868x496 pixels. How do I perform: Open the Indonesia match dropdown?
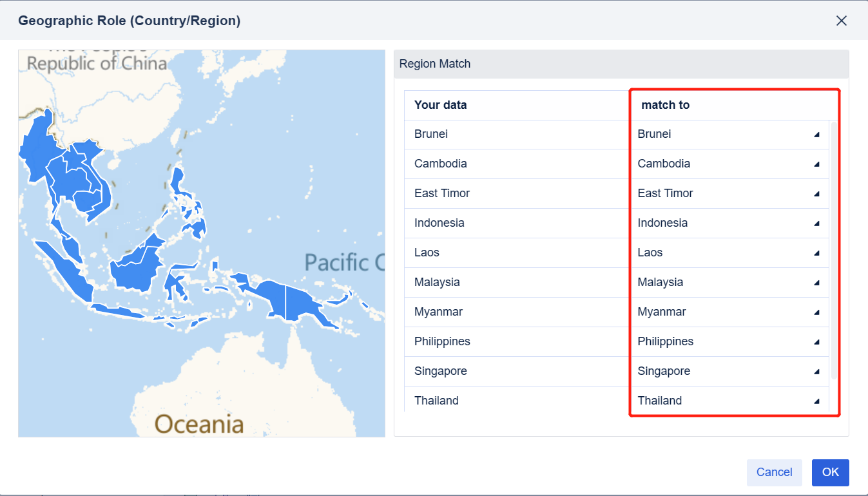click(816, 224)
